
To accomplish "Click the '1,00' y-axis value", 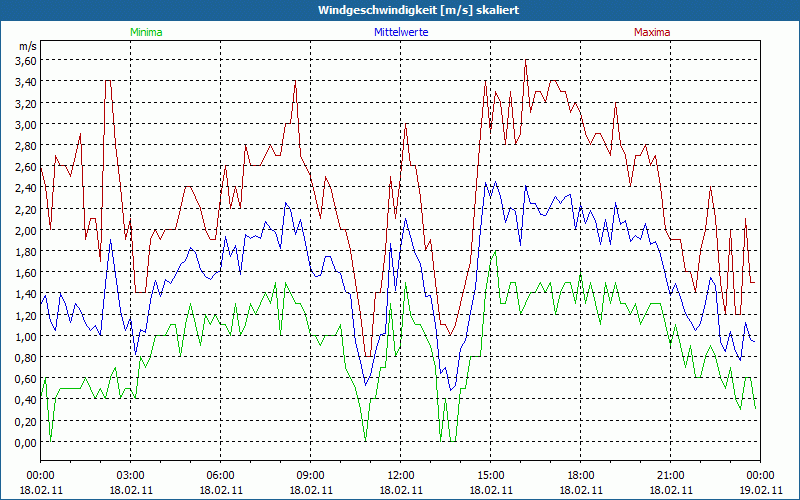I will point(26,336).
